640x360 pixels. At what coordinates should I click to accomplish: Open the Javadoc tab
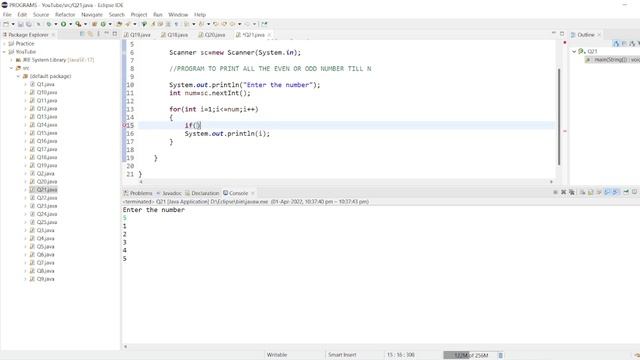[x=169, y=193]
